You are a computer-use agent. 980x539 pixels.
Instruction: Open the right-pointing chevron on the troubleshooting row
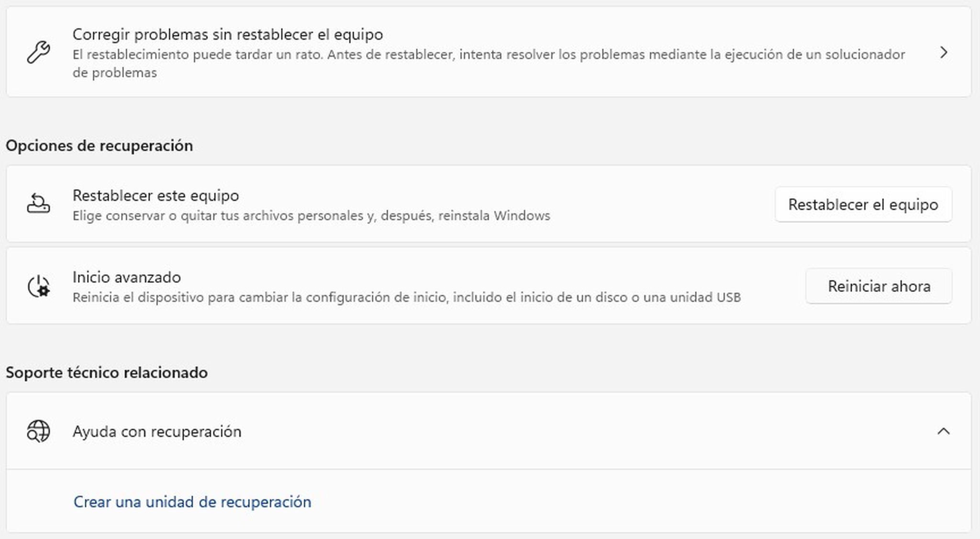(944, 53)
